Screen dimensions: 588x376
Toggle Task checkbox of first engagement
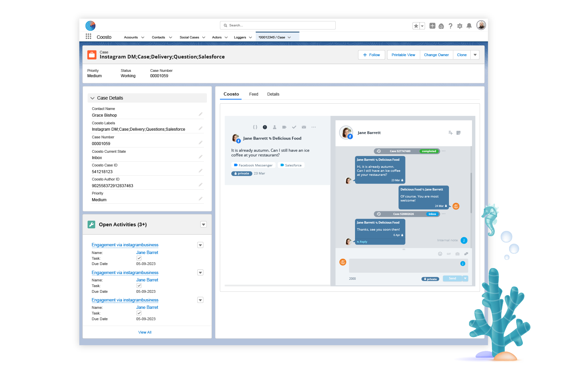[139, 258]
